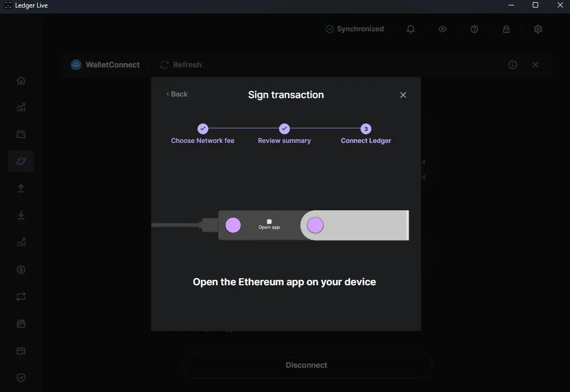Screen dimensions: 570x392
Task: Click the Ledger Live title bar icon
Action: pyautogui.click(x=8, y=5)
